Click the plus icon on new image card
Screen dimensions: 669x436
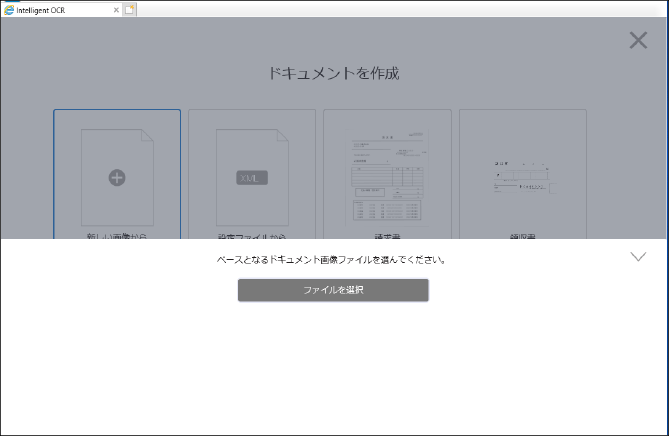(x=117, y=177)
